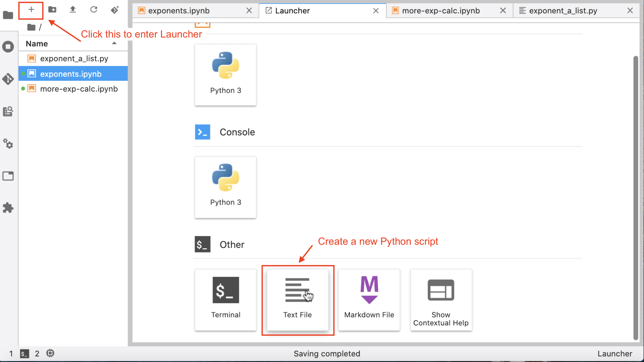The width and height of the screenshot is (644, 362).
Task: Start a Python 3 Console
Action: (x=225, y=187)
